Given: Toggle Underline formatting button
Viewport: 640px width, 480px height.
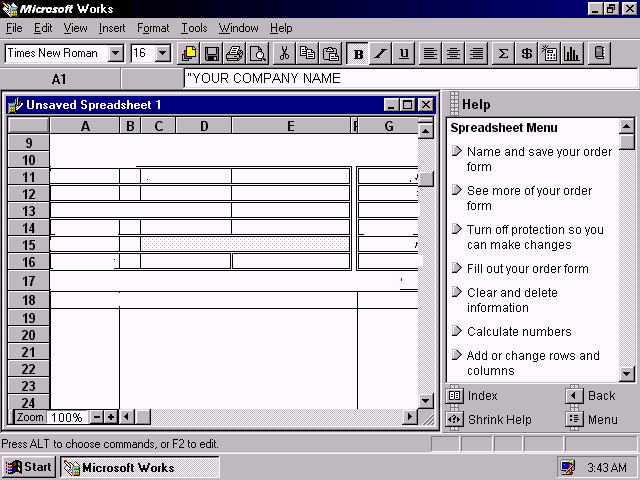Looking at the screenshot, I should (x=404, y=53).
